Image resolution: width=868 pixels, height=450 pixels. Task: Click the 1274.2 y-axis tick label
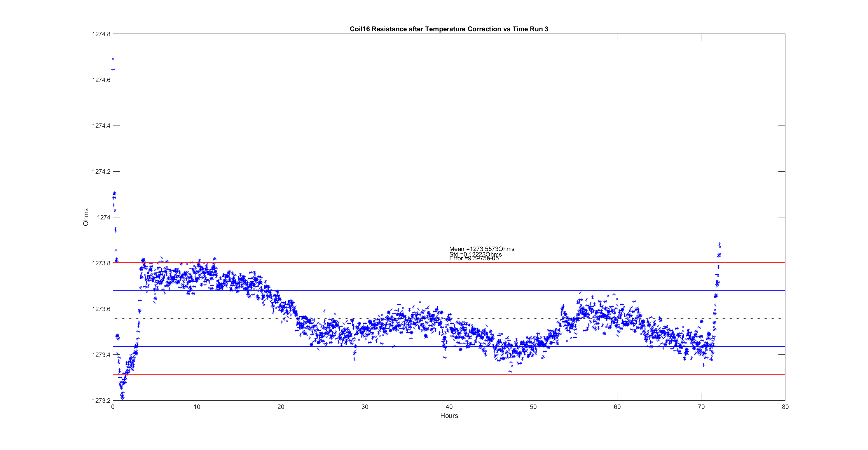coord(101,172)
